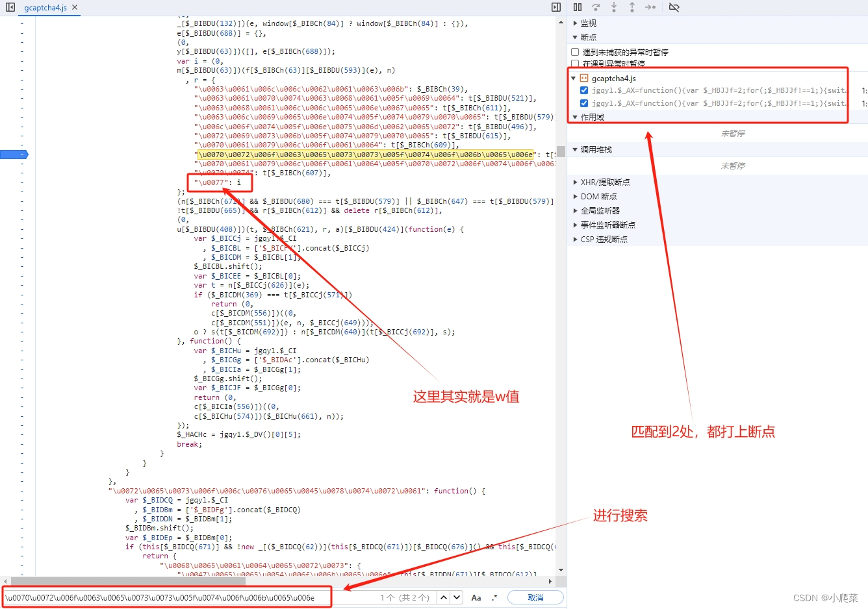Expand CSP 违规断点 section
The height and width of the screenshot is (609, 868).
(x=575, y=239)
